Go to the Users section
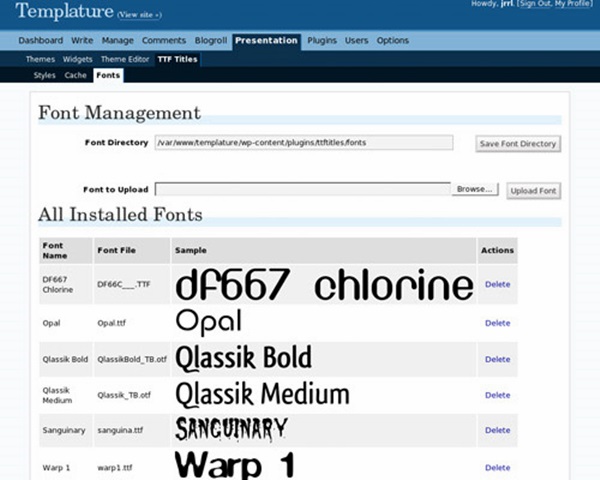 click(x=356, y=41)
